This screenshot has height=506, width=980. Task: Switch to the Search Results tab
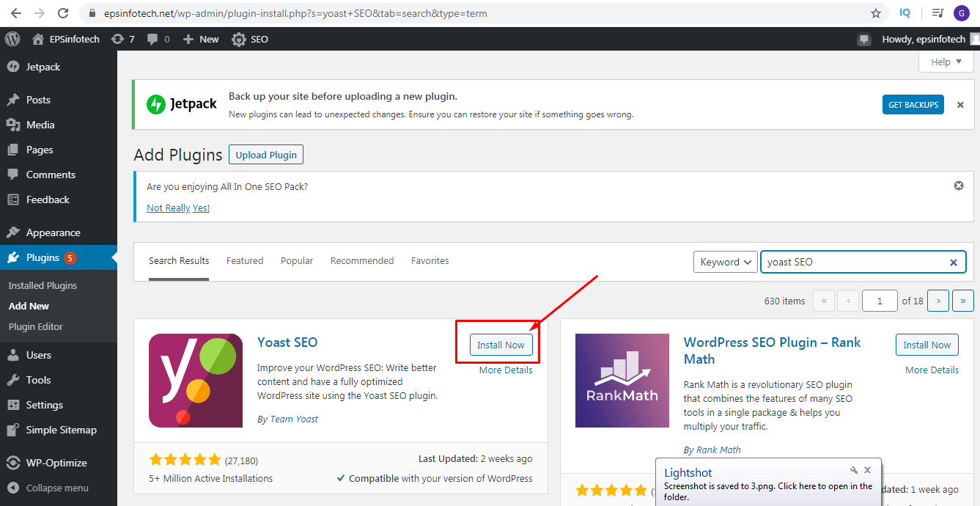[x=179, y=261]
